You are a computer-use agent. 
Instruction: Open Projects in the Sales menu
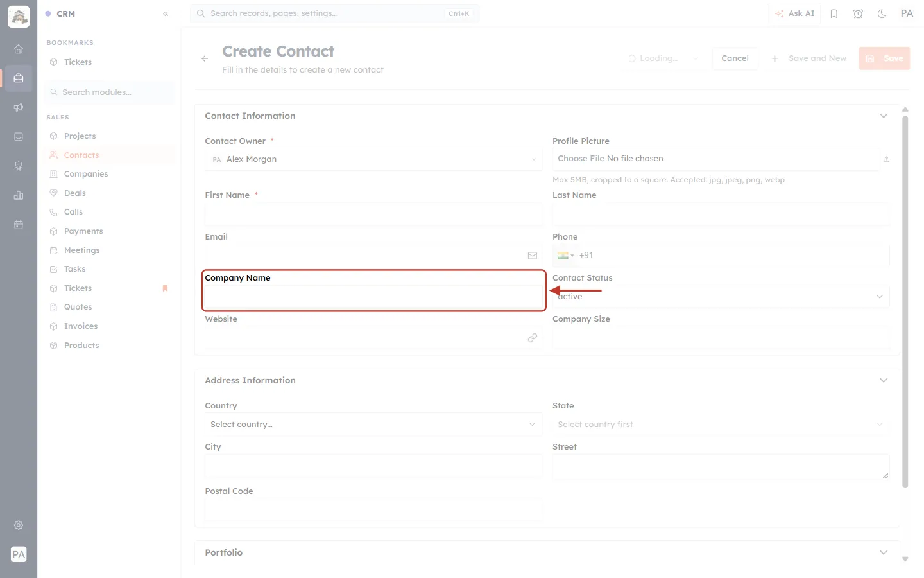110,136
